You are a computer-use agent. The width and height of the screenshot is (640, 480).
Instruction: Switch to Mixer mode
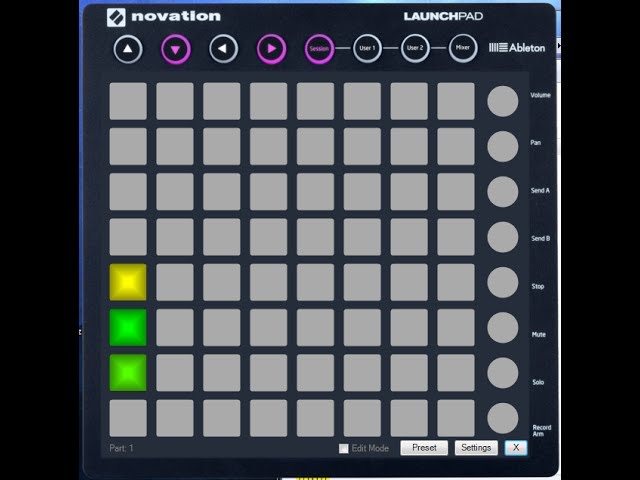click(463, 49)
